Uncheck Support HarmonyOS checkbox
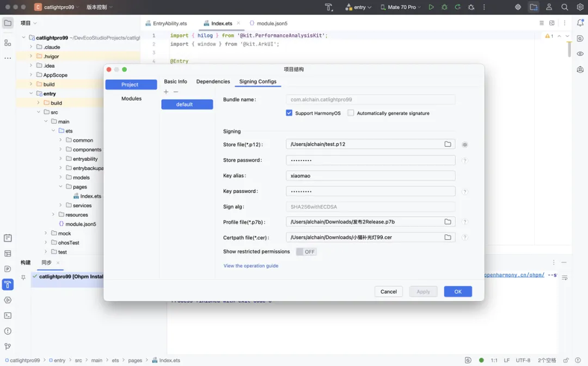Viewport: 588px width, 366px height. coord(289,113)
